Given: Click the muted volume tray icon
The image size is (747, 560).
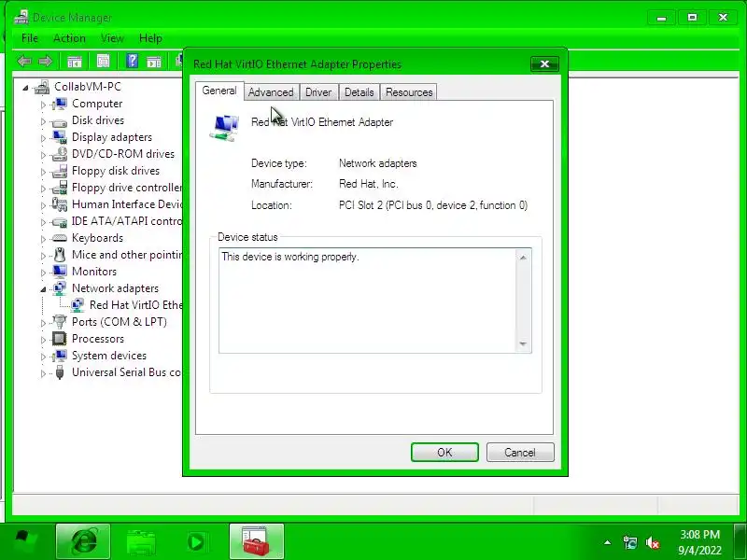Looking at the screenshot, I should coord(652,542).
